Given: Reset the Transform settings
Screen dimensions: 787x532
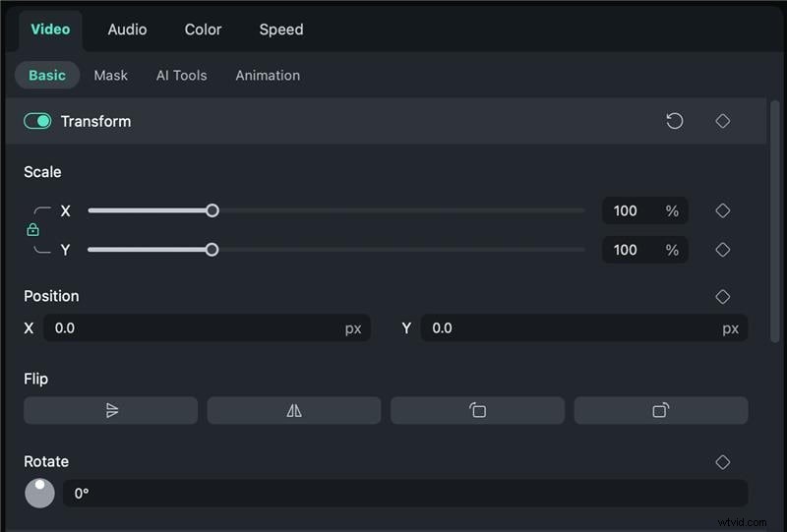Looking at the screenshot, I should (x=675, y=121).
